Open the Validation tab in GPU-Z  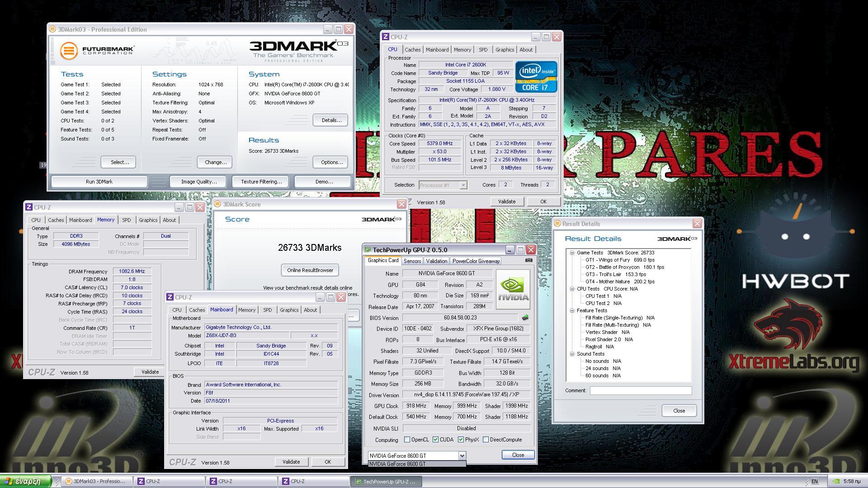click(437, 261)
